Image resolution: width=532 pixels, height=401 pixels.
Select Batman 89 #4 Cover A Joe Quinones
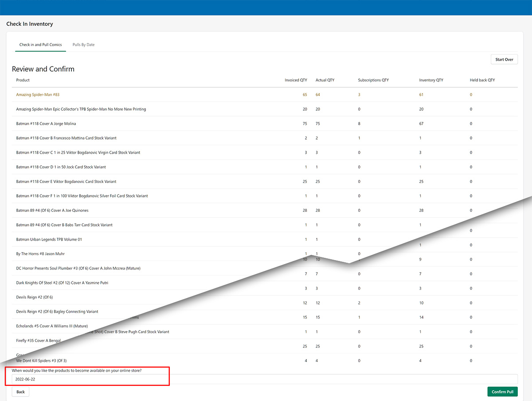click(265, 210)
